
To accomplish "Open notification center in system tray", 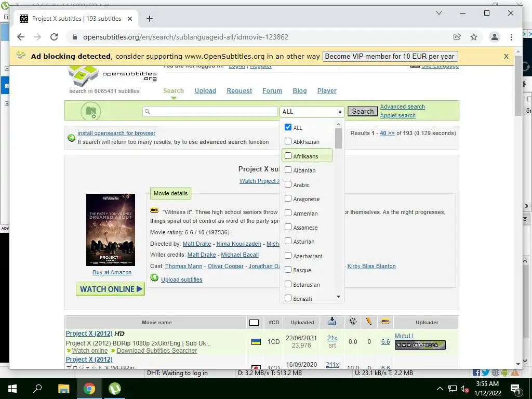I will 515,389.
